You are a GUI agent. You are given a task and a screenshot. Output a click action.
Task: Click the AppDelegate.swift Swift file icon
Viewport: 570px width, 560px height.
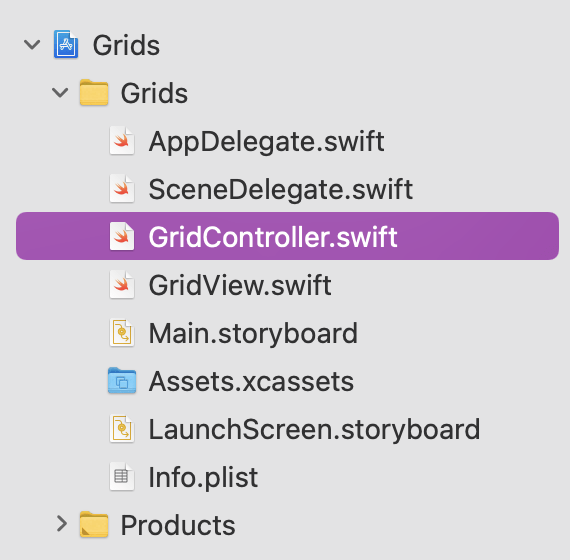[x=122, y=141]
